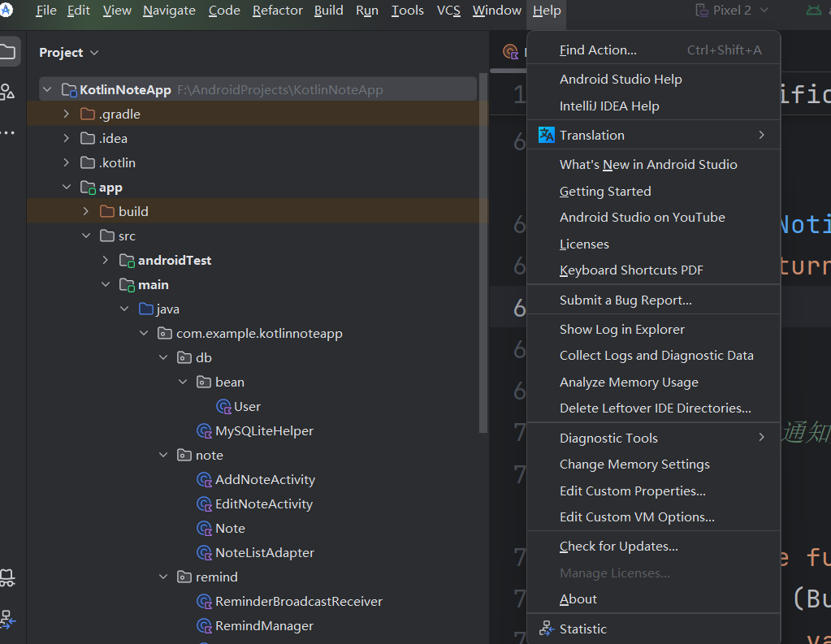
Task: Open the Navigate menu
Action: (169, 11)
